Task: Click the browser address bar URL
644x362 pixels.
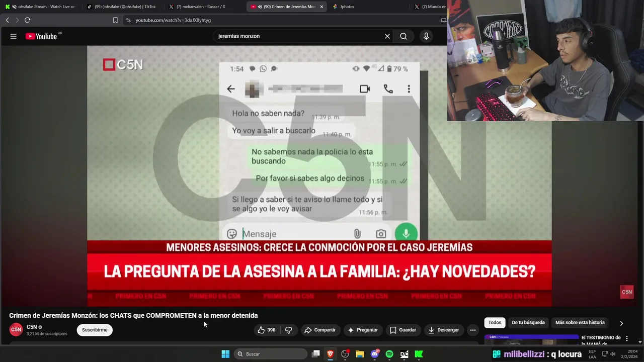Action: (x=173, y=20)
